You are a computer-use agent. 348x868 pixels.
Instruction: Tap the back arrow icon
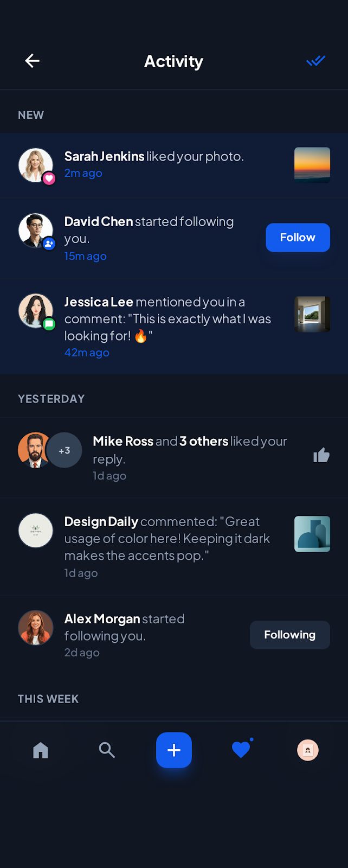click(x=33, y=61)
